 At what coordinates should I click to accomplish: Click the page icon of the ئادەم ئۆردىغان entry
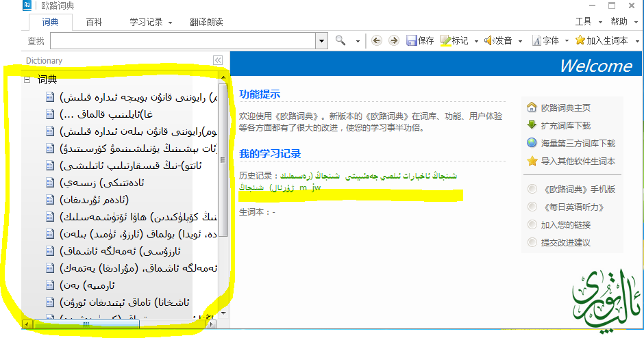(50, 200)
